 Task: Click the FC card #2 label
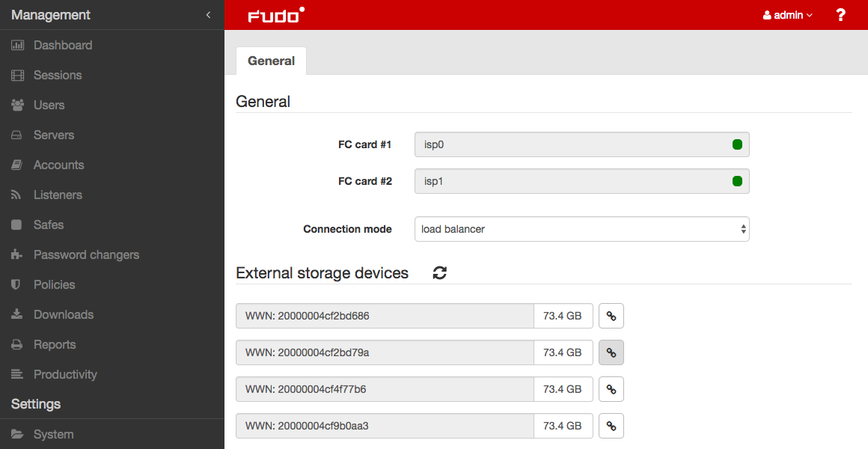pyautogui.click(x=365, y=181)
